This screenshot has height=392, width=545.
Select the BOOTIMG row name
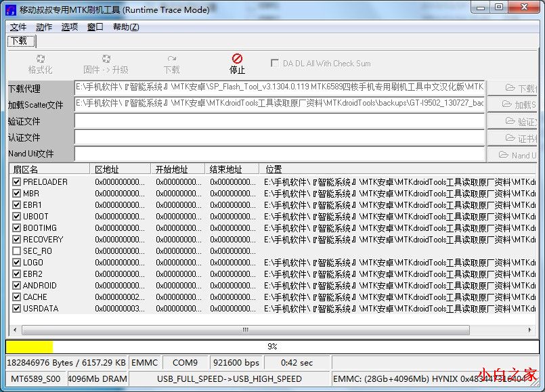40,227
